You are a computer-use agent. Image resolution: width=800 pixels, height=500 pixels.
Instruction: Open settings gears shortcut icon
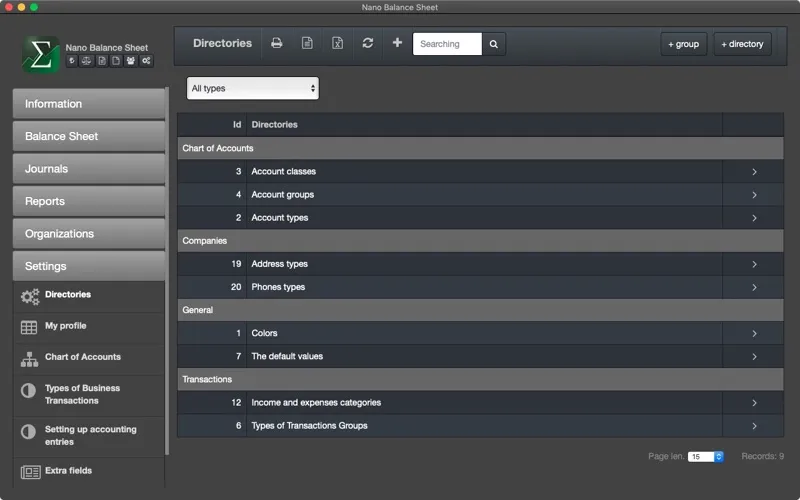(146, 61)
